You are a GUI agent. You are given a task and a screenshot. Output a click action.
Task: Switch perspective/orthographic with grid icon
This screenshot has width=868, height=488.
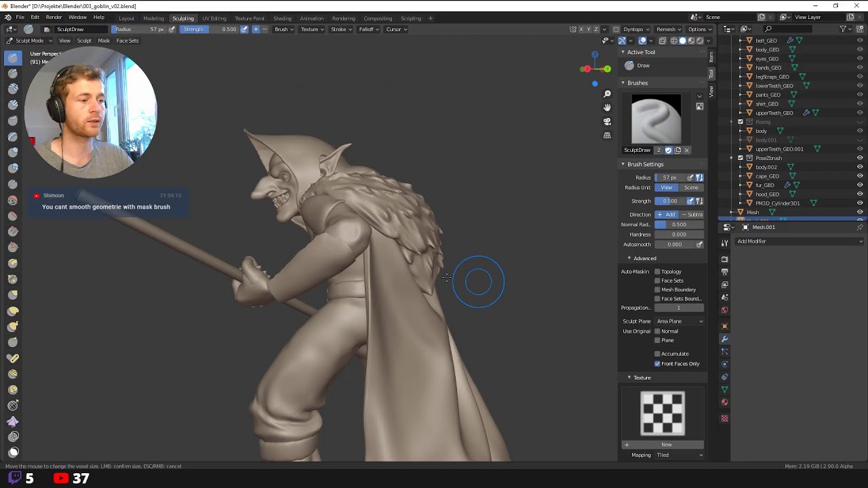[607, 136]
